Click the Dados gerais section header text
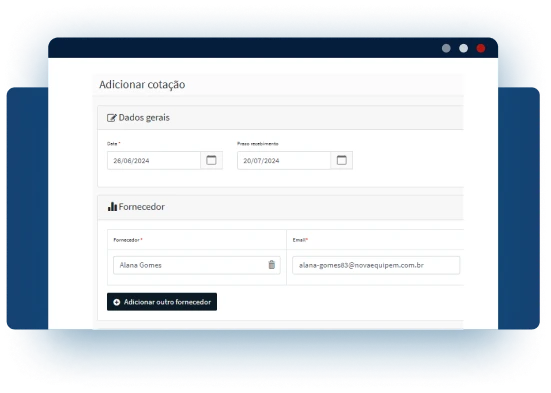 tap(144, 118)
